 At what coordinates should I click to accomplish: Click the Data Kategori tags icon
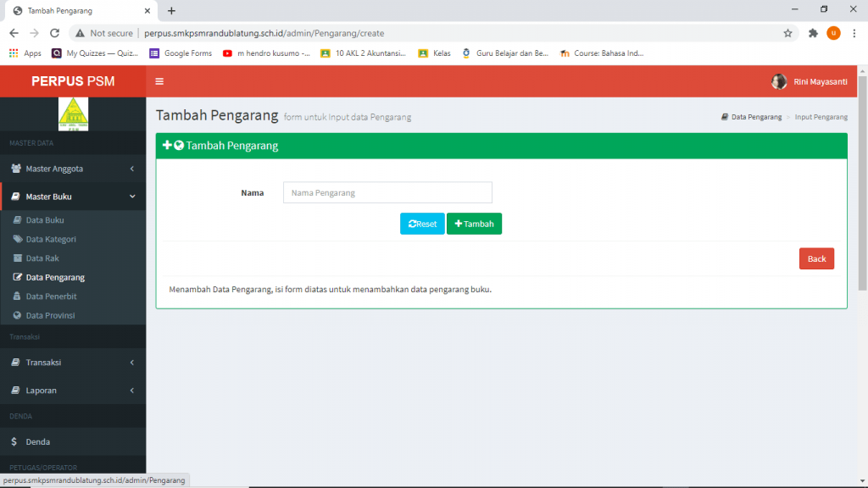pos(18,239)
